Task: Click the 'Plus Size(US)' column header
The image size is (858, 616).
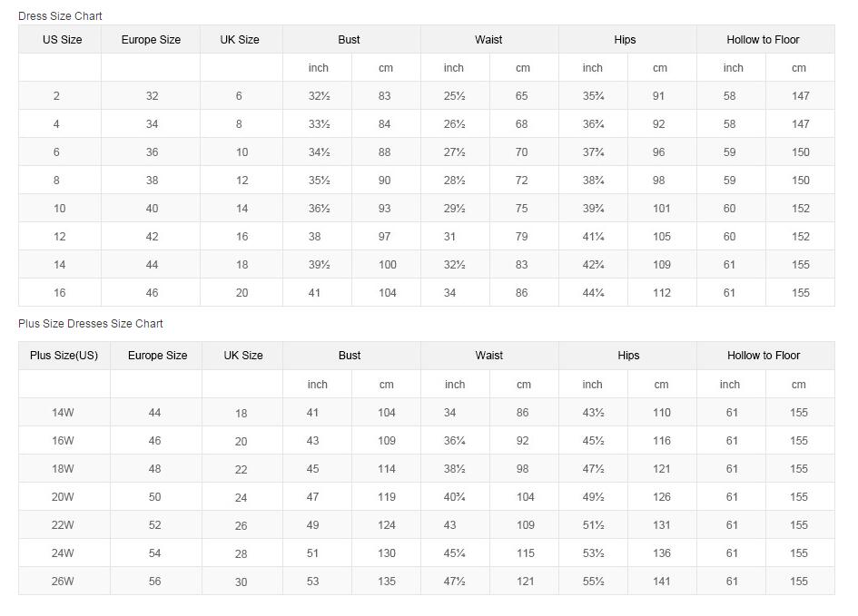Action: [x=64, y=356]
